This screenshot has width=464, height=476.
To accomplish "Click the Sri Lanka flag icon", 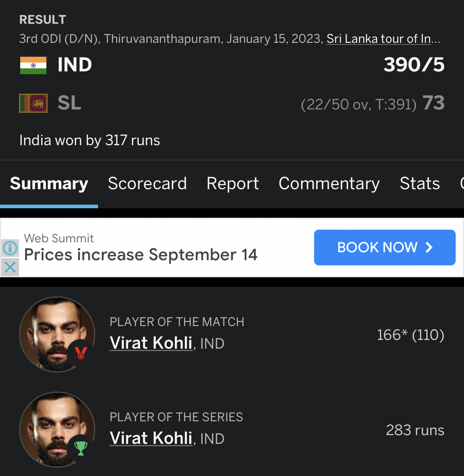I will [x=33, y=103].
